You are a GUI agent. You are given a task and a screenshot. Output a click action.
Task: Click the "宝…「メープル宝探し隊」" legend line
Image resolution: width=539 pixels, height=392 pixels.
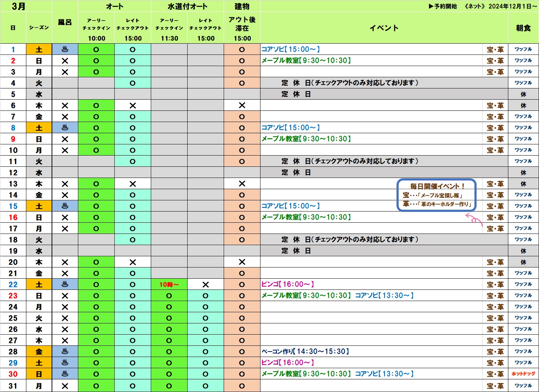pos(433,195)
